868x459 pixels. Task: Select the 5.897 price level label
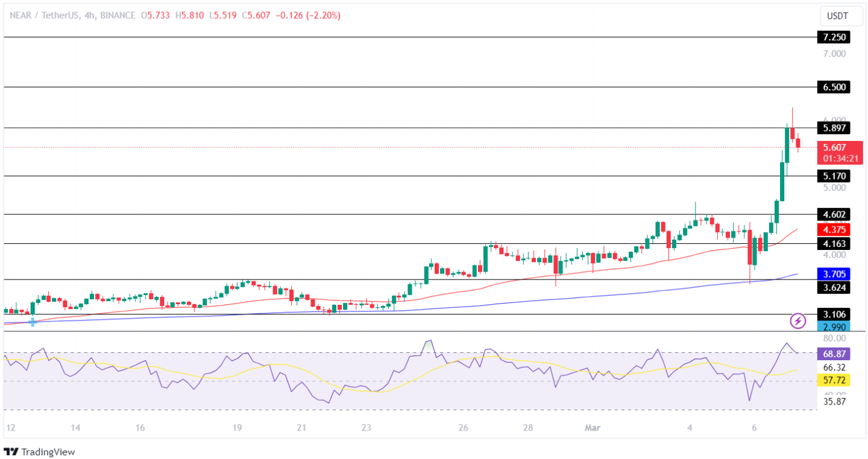click(834, 128)
